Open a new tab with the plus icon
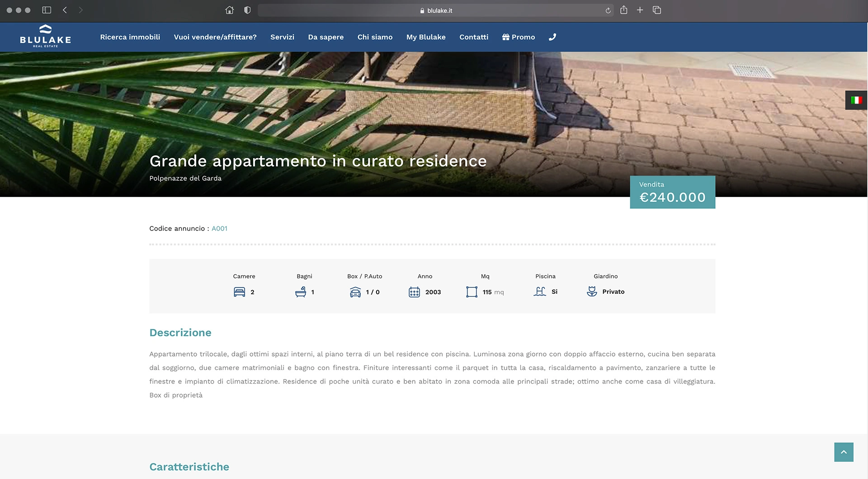 [640, 10]
